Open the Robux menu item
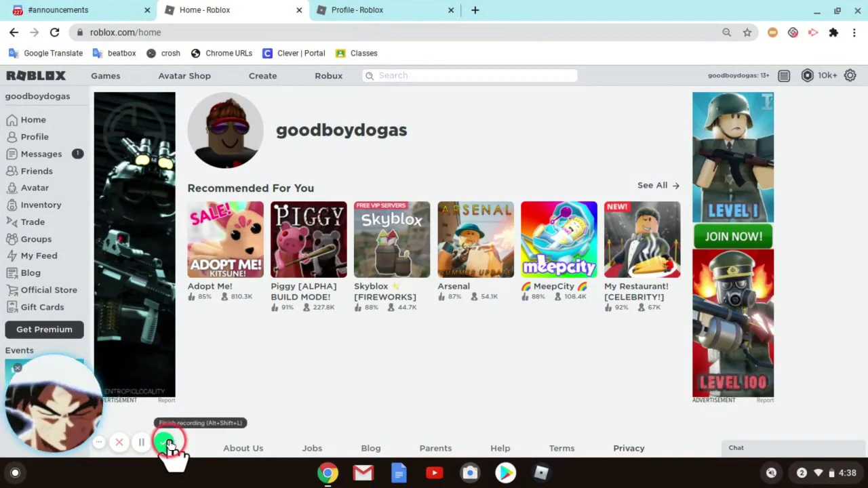 (x=328, y=76)
